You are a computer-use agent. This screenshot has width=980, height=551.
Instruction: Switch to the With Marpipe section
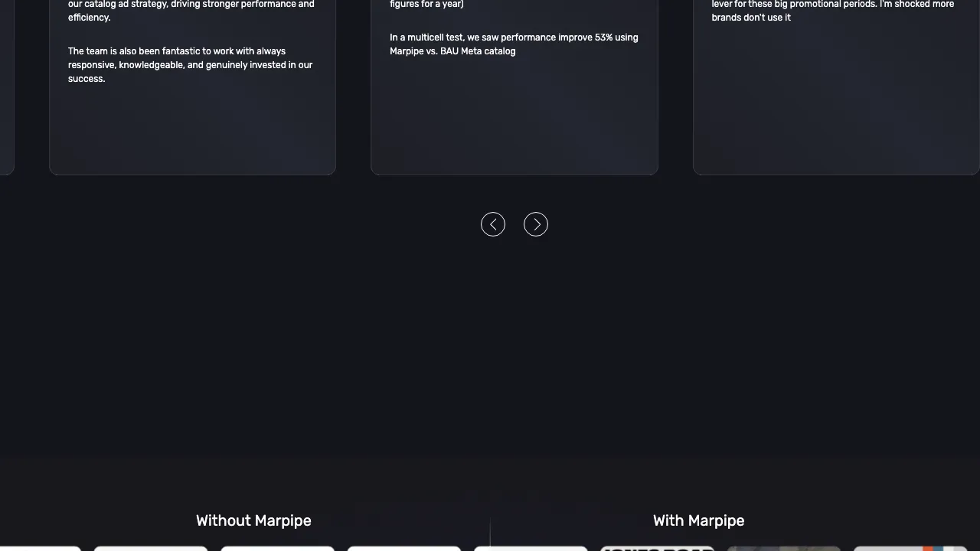click(698, 520)
